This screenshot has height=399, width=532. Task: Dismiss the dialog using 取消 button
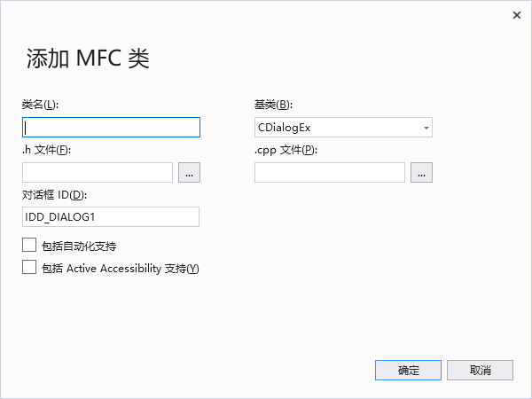pos(480,370)
